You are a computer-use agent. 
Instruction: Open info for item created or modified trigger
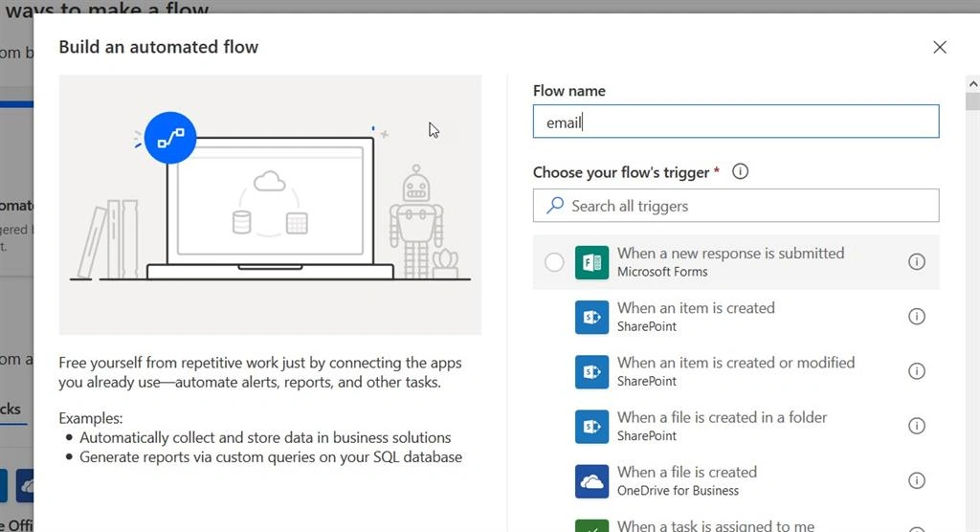[x=916, y=371]
